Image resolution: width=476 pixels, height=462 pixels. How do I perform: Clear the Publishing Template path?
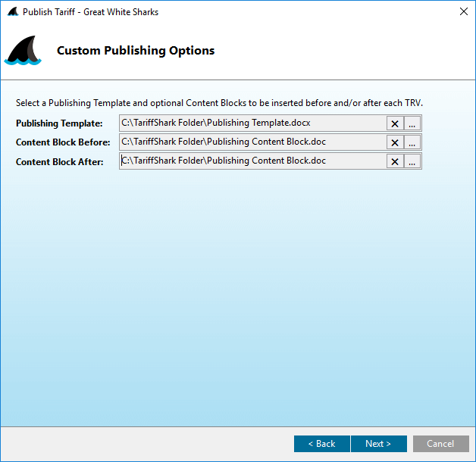click(395, 123)
